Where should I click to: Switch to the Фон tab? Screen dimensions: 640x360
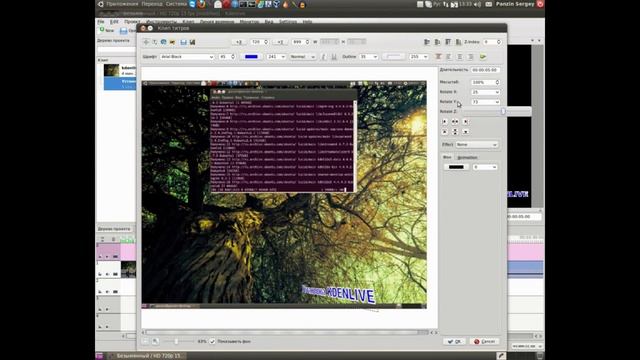tap(447, 157)
